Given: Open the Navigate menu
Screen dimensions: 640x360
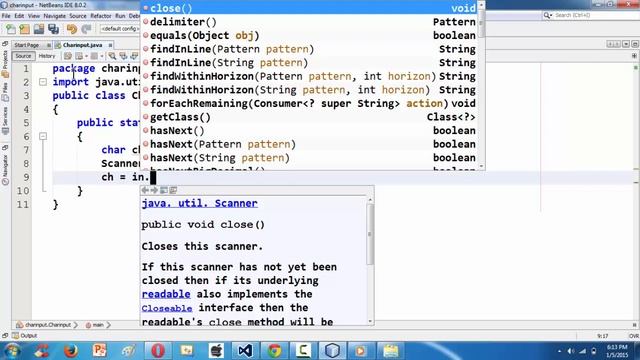Looking at the screenshot, I should point(55,16).
